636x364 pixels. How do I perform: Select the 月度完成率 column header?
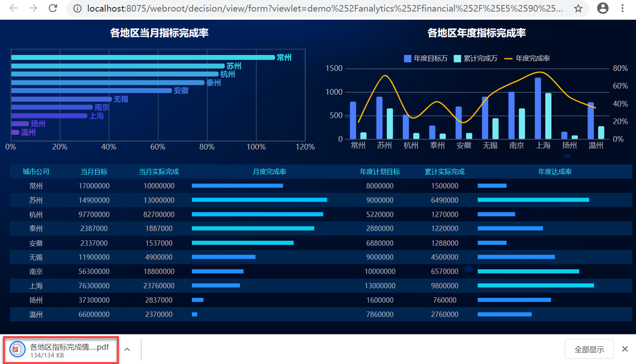(269, 172)
